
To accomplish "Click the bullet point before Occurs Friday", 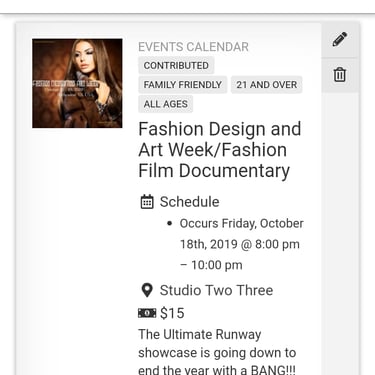I will [169, 224].
